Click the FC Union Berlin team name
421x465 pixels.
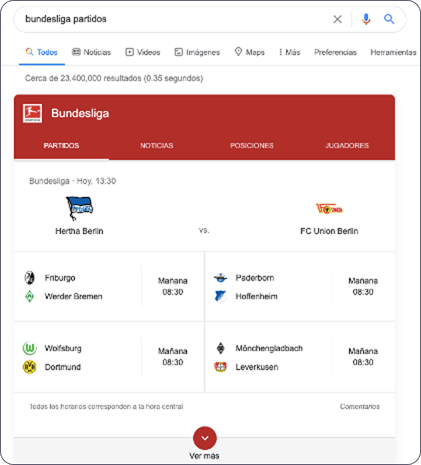point(329,231)
